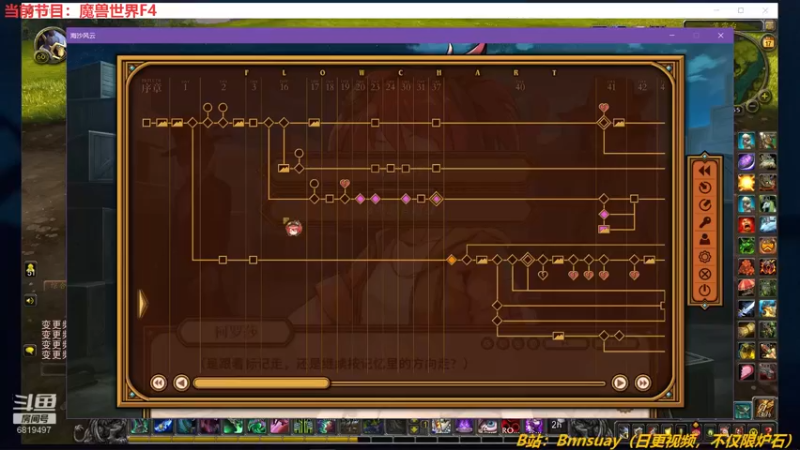Screen dimensions: 800x450
Task: Select the right circle node in chapter 2
Action: (222, 108)
